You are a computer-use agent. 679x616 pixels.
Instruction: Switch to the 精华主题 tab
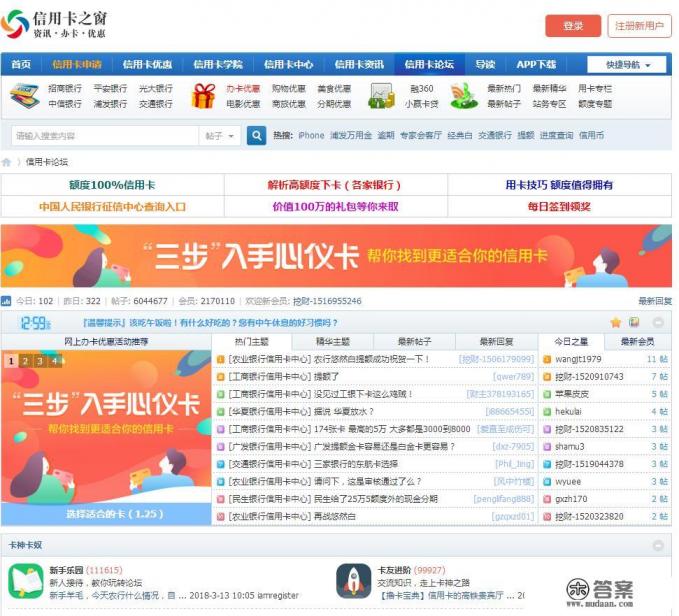[333, 342]
